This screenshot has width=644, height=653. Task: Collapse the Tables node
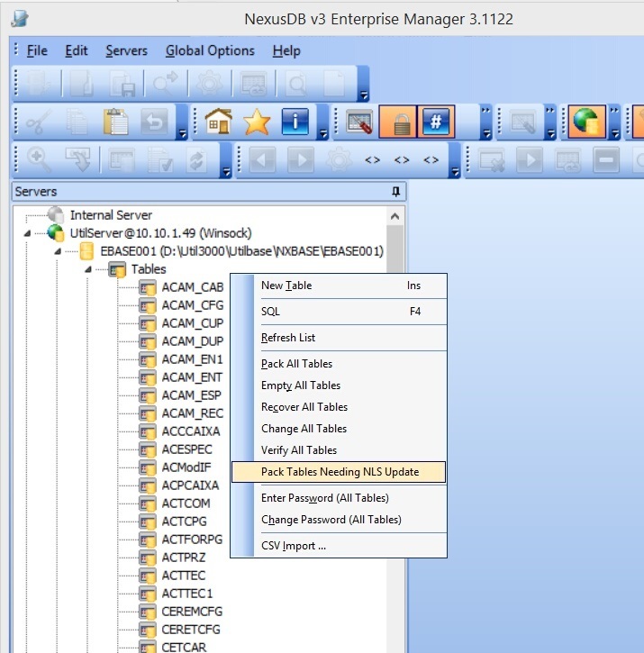[x=88, y=269]
